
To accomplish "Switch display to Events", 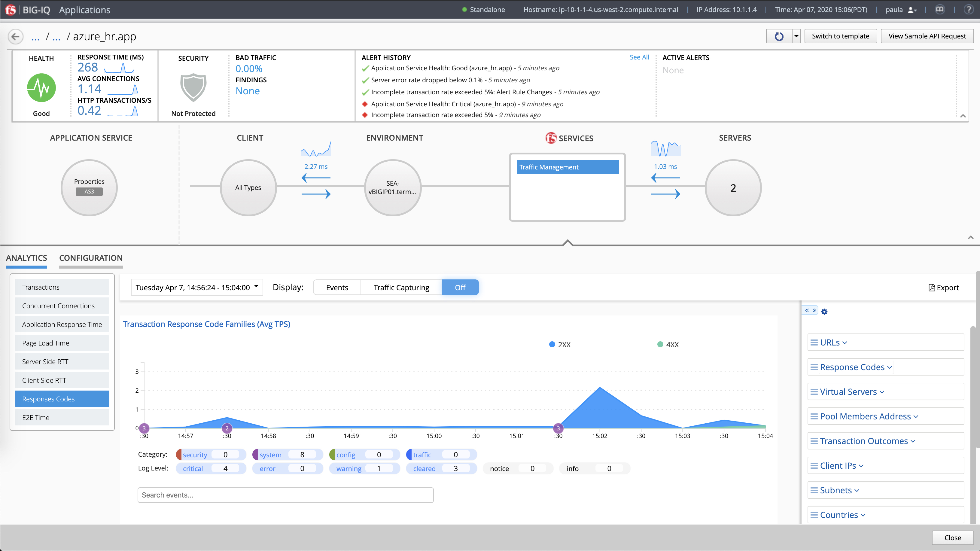I will click(x=337, y=288).
